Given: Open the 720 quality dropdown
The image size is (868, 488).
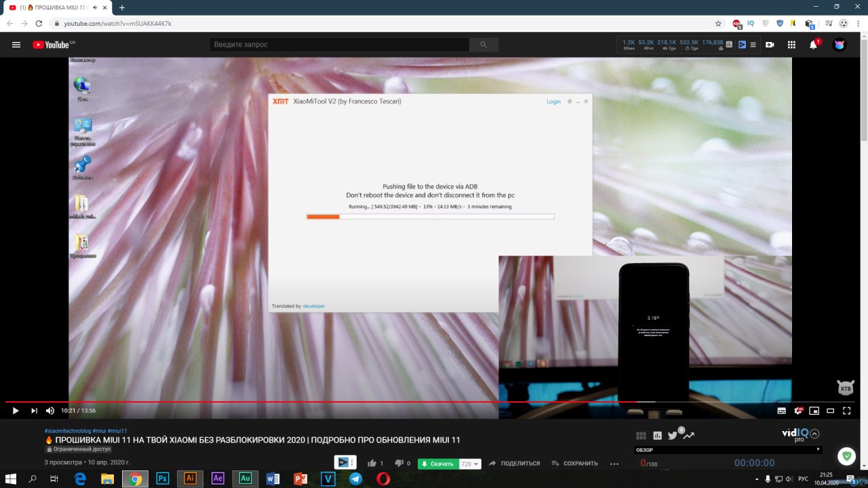Looking at the screenshot, I should 471,464.
